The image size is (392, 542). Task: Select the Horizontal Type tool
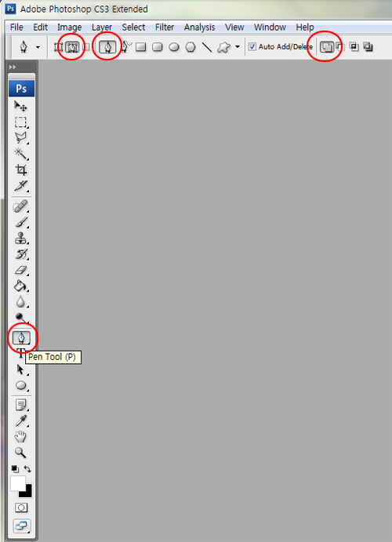(20, 353)
